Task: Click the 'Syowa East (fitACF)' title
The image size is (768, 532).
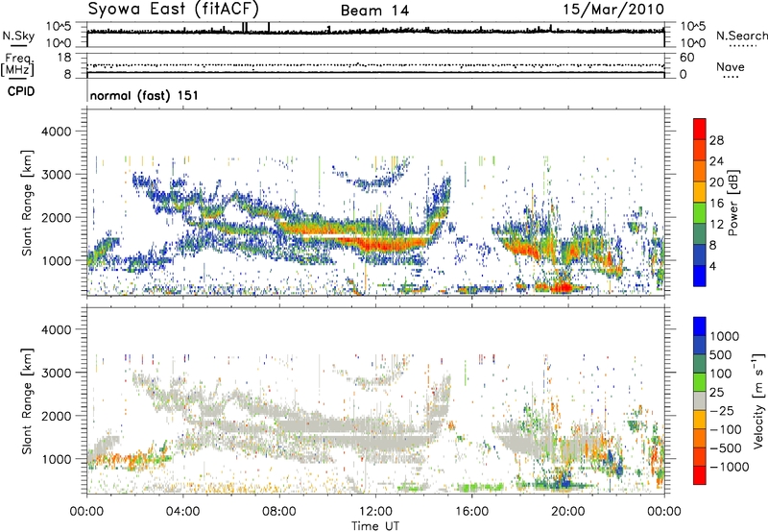Action: pos(174,9)
